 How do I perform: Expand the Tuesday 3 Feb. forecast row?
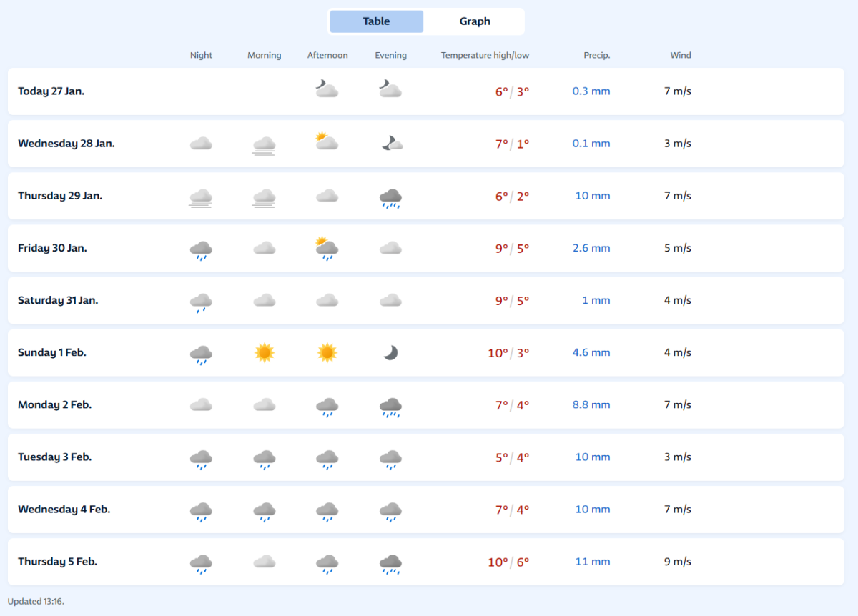point(55,457)
